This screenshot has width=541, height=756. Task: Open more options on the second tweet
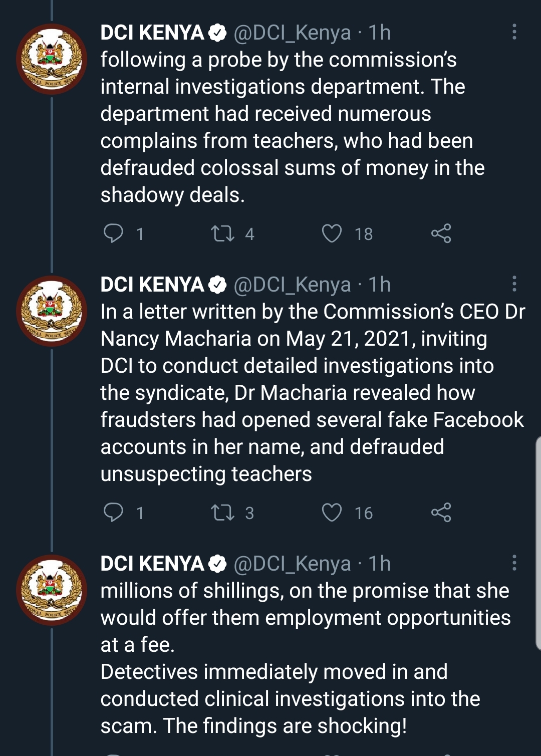pyautogui.click(x=514, y=284)
